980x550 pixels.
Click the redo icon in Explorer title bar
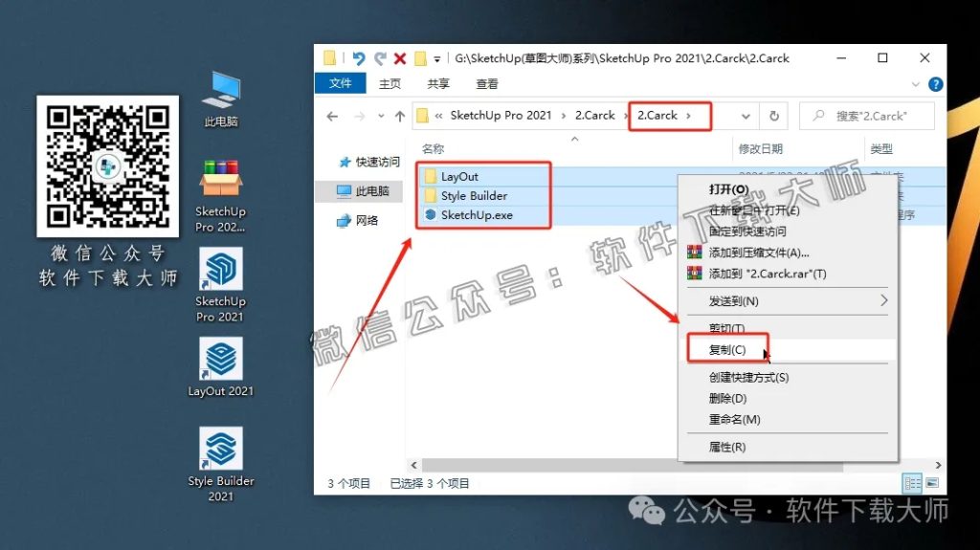[380, 58]
